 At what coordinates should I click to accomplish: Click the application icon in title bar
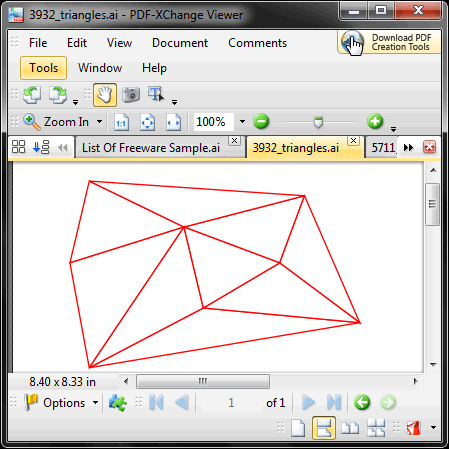16,15
